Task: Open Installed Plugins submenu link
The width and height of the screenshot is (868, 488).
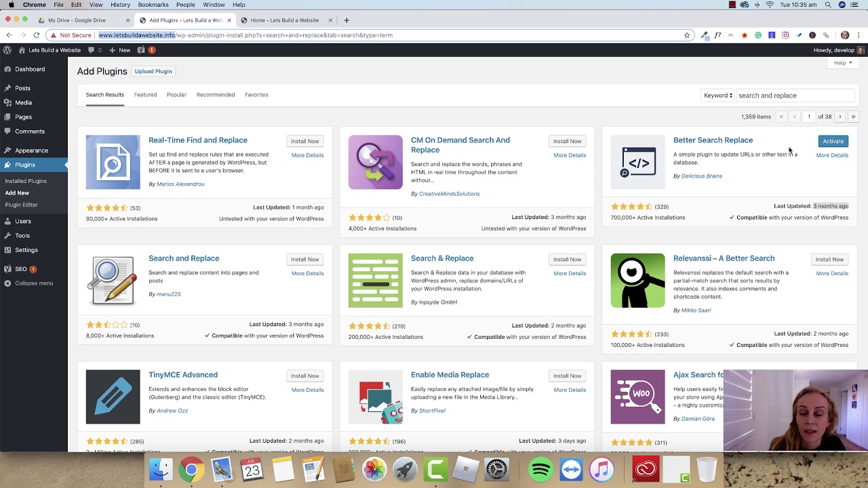Action: [x=26, y=181]
